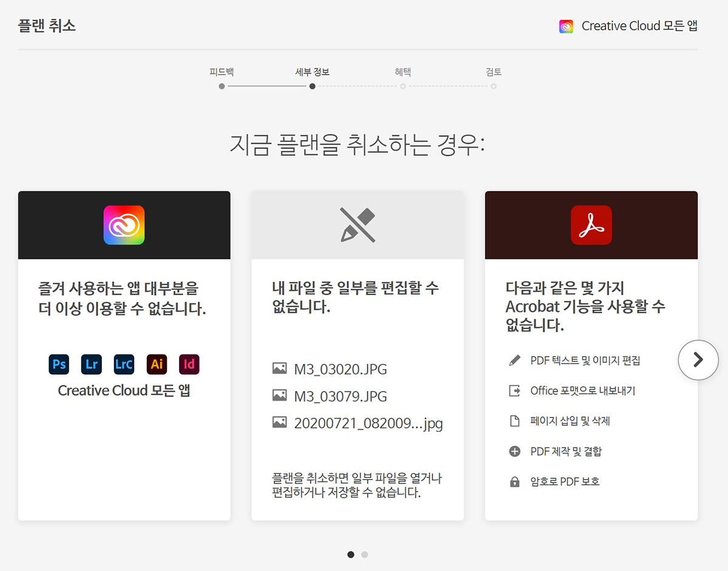The height and width of the screenshot is (571, 728).
Task: Click the Office export icon
Action: click(514, 391)
